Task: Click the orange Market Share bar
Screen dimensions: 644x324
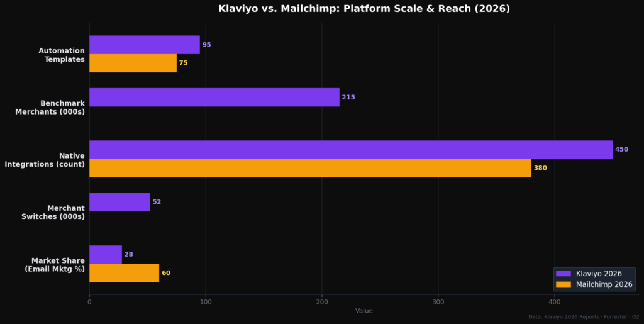Action: pos(125,273)
